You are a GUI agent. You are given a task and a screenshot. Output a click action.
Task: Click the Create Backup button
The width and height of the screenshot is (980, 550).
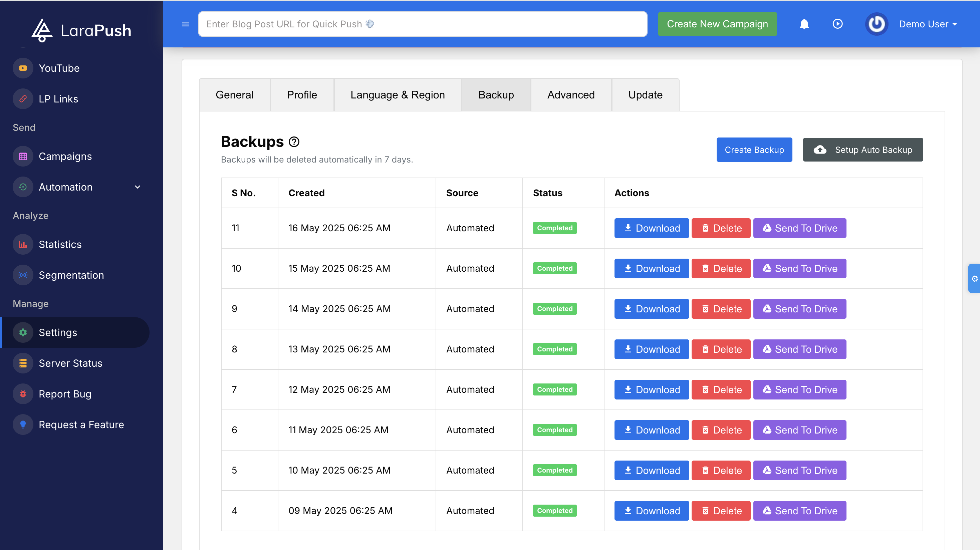tap(754, 150)
